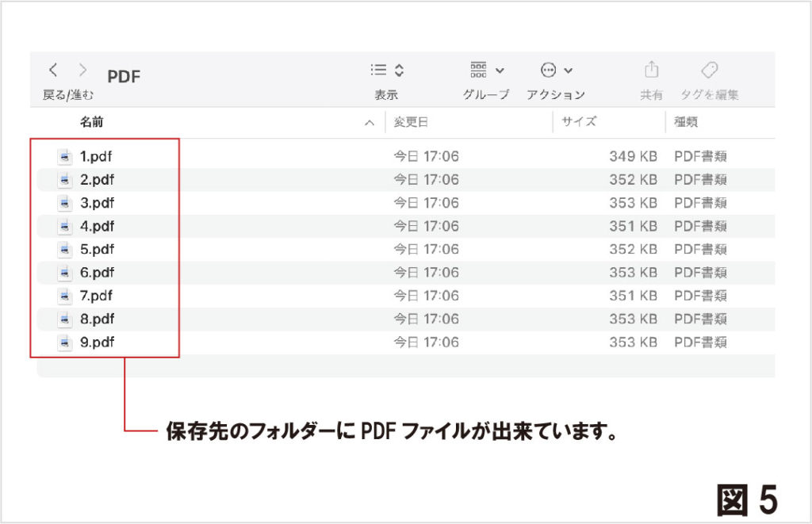Screen dimensions: 812x524
Task: Click the Edit Tags (タグを編集) icon
Action: (710, 71)
